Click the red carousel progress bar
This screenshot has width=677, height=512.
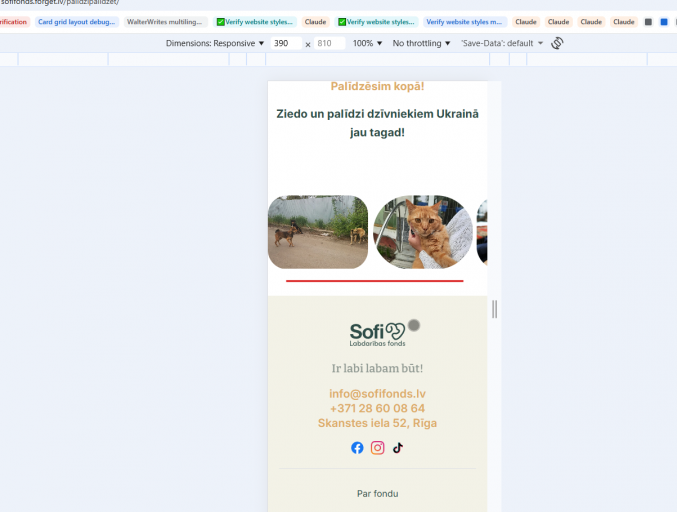point(375,281)
